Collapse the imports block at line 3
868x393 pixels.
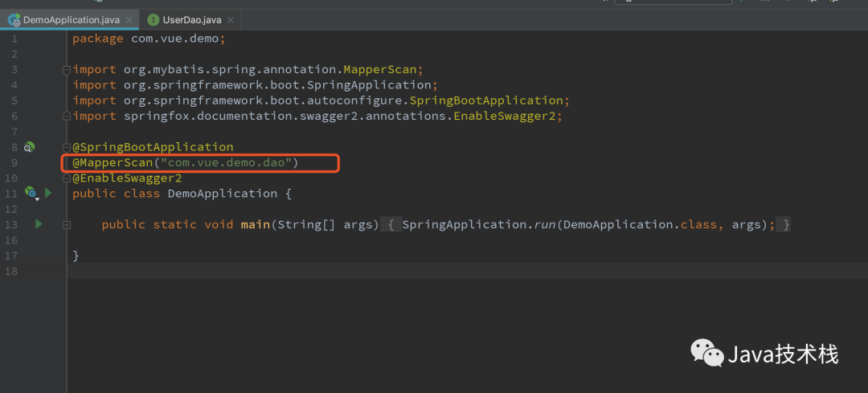click(x=68, y=70)
